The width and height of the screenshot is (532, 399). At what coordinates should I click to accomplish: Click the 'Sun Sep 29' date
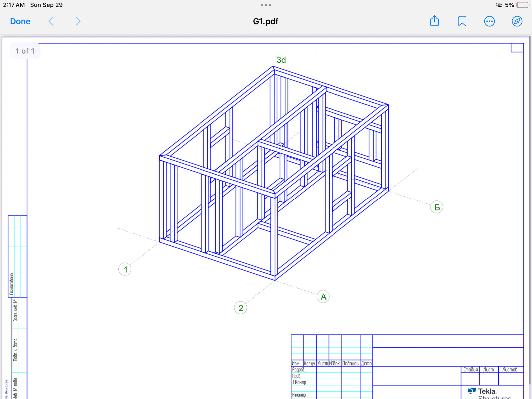(x=46, y=5)
